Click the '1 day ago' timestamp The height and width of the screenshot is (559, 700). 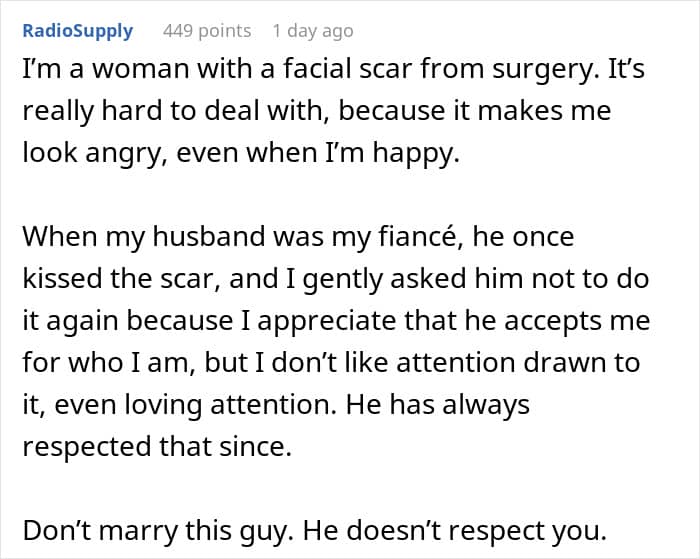312,31
